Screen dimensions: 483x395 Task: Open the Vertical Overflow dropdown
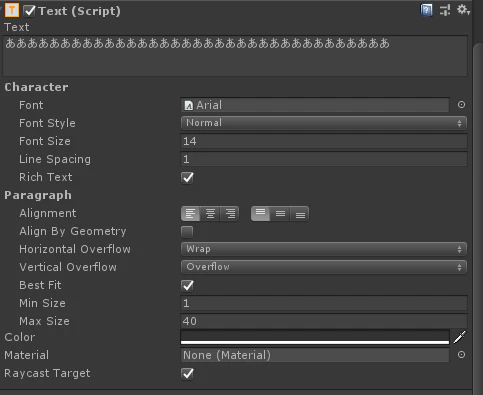tap(324, 267)
